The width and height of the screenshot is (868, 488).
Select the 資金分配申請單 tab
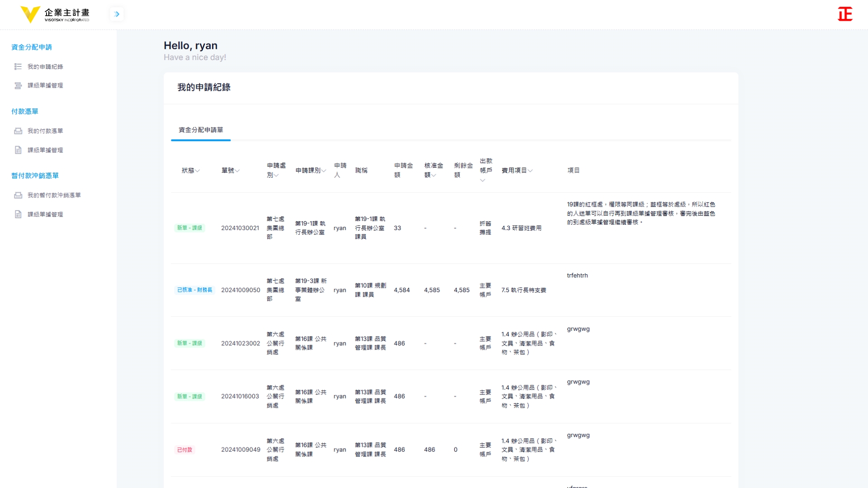[x=201, y=130]
